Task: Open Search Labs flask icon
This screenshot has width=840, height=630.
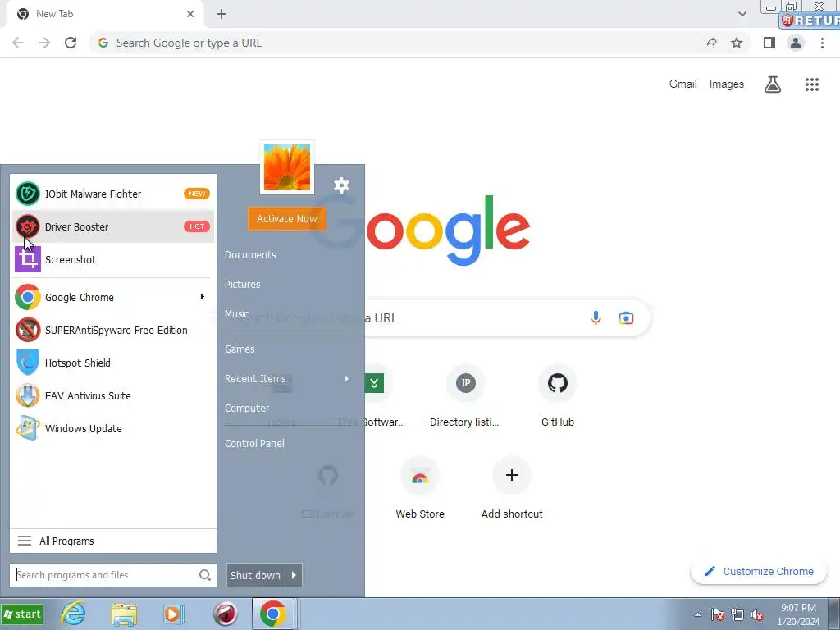Action: pos(773,84)
